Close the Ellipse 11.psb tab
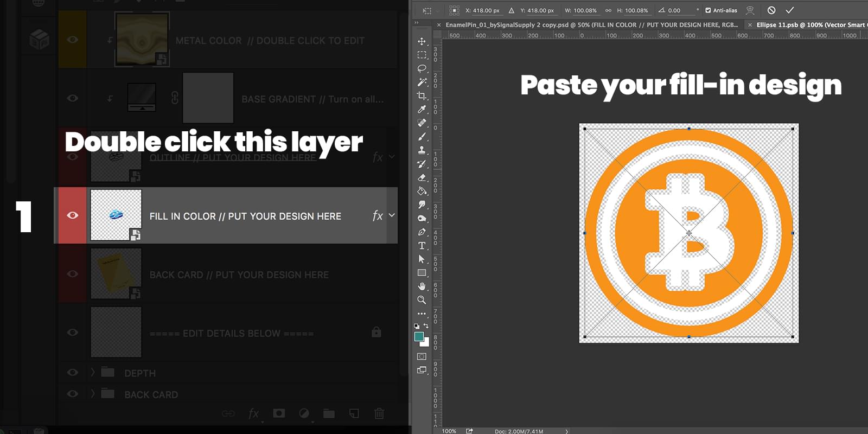 750,25
